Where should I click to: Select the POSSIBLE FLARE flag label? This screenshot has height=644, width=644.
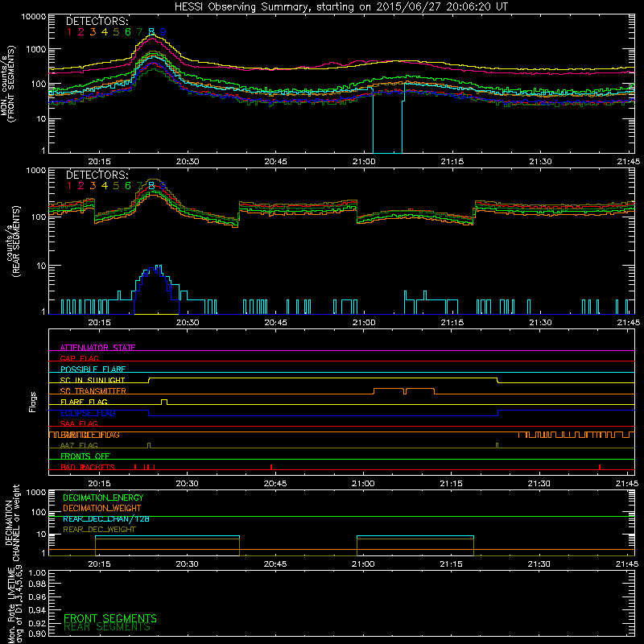pos(93,369)
